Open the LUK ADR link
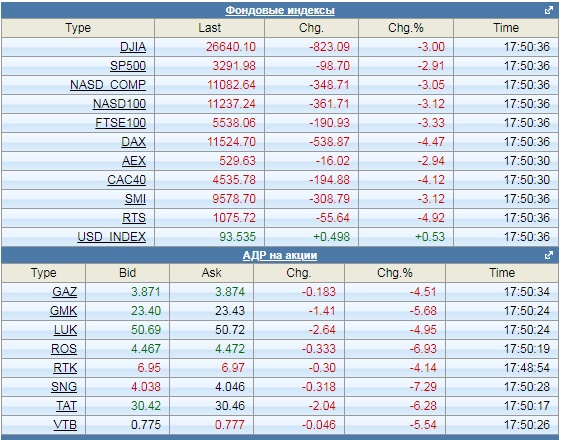Image resolution: width=561 pixels, height=440 pixels. tap(65, 329)
